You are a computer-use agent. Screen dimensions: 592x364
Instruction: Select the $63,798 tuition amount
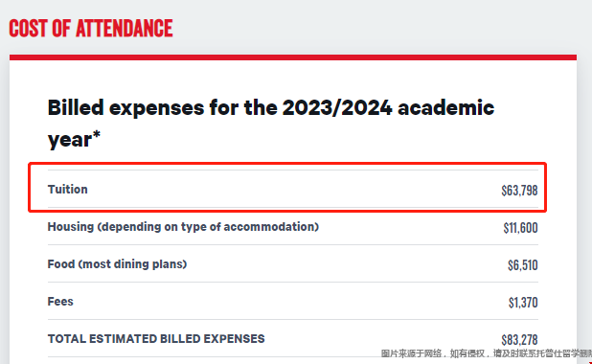pyautogui.click(x=519, y=191)
